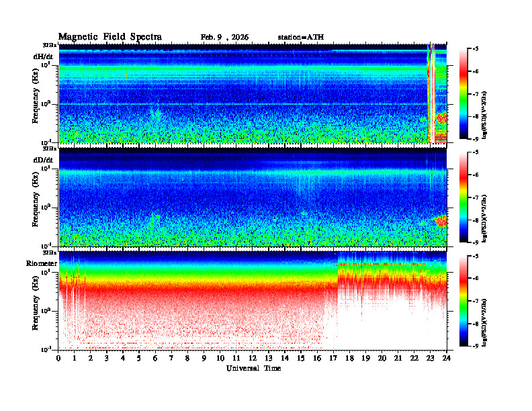532x411 pixels.
Task: Click the dH/dt spectrogram plot area
Action: [x=253, y=93]
